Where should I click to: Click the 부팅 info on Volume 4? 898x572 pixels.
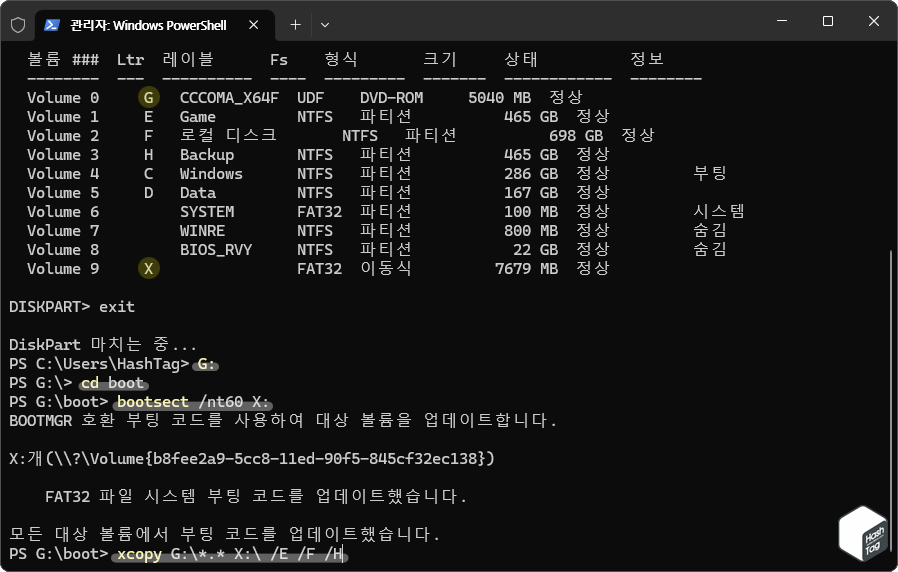[x=710, y=173]
